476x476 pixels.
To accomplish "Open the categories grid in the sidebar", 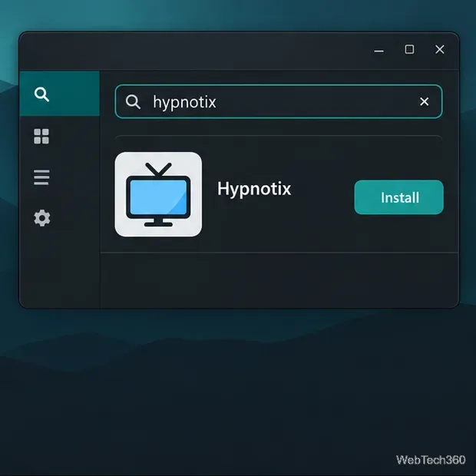I will [x=41, y=137].
